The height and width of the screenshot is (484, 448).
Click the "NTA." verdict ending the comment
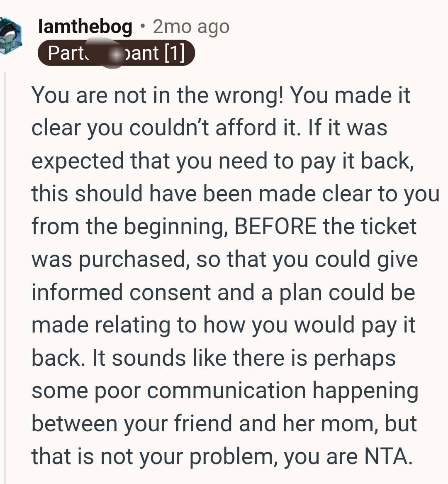pyautogui.click(x=388, y=457)
